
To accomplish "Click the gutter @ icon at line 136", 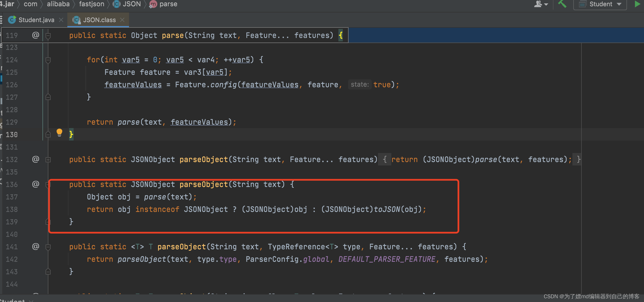I will point(35,184).
